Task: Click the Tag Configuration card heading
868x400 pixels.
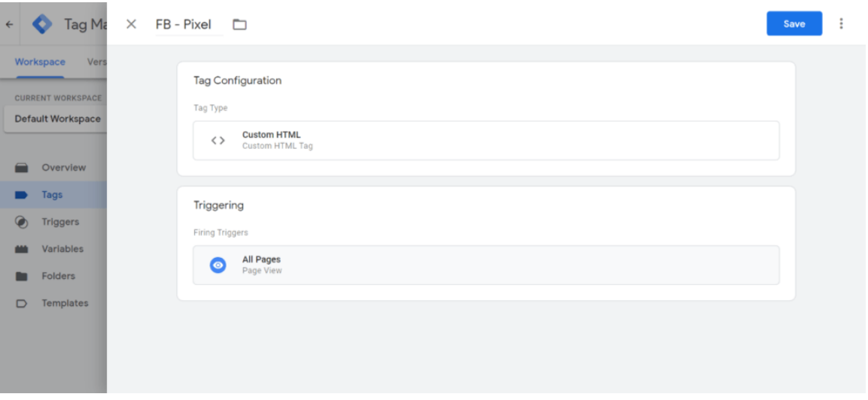Action: [237, 80]
